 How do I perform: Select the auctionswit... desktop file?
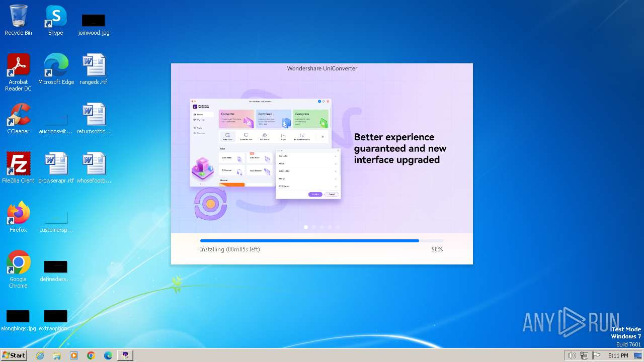[x=56, y=124]
